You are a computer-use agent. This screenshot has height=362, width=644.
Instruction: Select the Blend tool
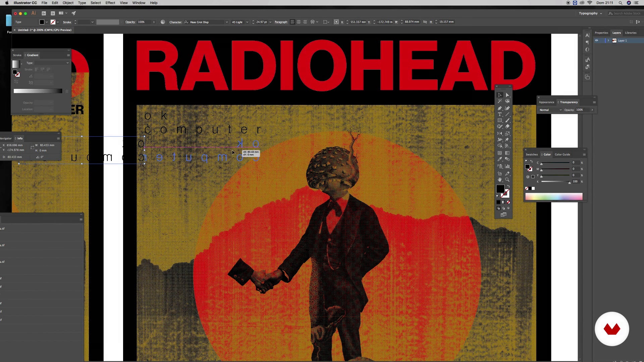tap(507, 159)
